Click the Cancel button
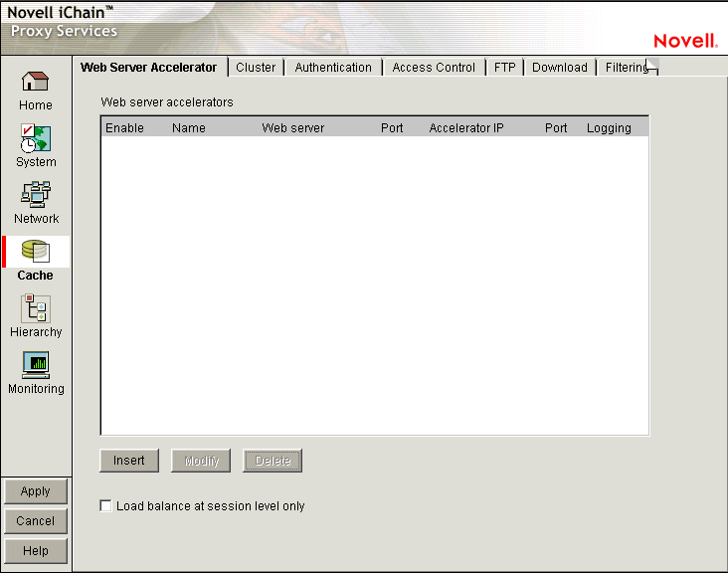The height and width of the screenshot is (573, 728). [35, 521]
